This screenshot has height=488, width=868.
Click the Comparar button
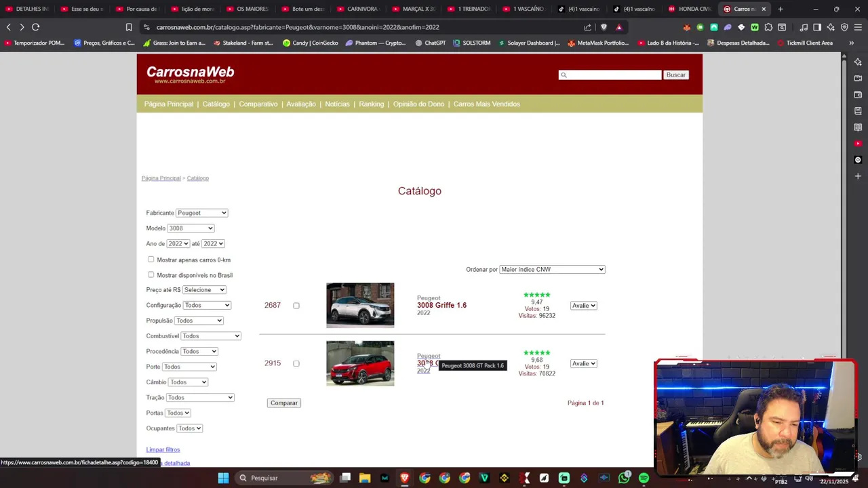click(x=284, y=403)
